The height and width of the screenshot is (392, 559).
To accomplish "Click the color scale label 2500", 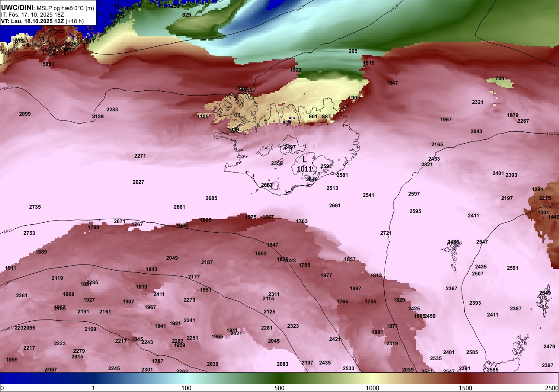I will pos(552,388).
